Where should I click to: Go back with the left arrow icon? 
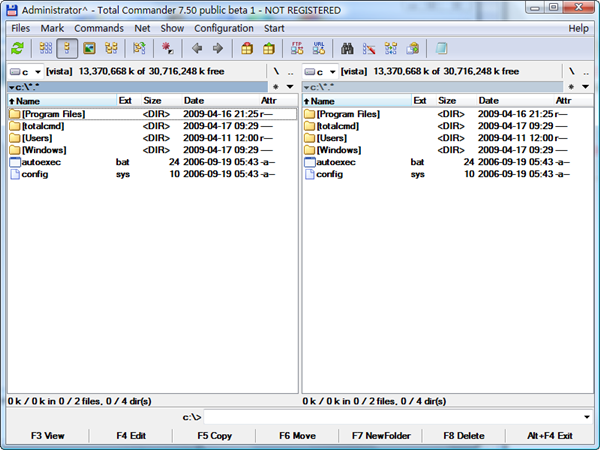(x=197, y=48)
